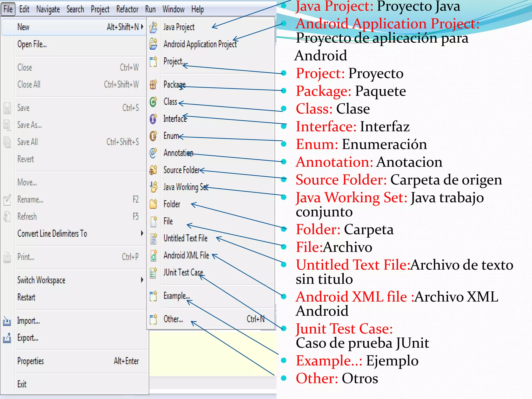
Task: Click the Example wizard icon
Action: coord(153,296)
